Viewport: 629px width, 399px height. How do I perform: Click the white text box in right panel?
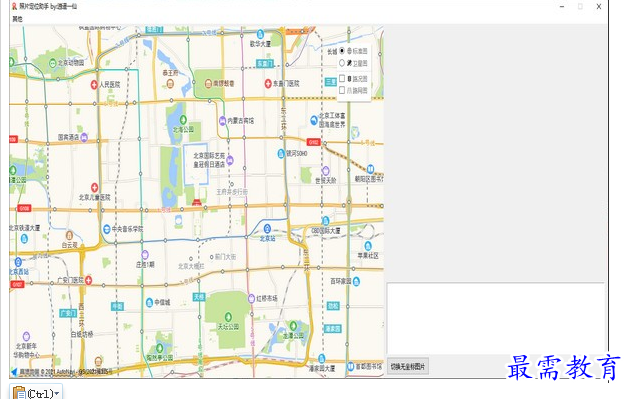495,319
